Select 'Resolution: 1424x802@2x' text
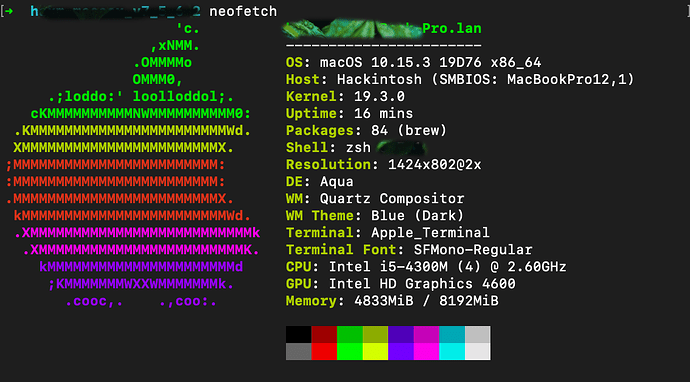Image resolution: width=690 pixels, height=382 pixels. 383,165
